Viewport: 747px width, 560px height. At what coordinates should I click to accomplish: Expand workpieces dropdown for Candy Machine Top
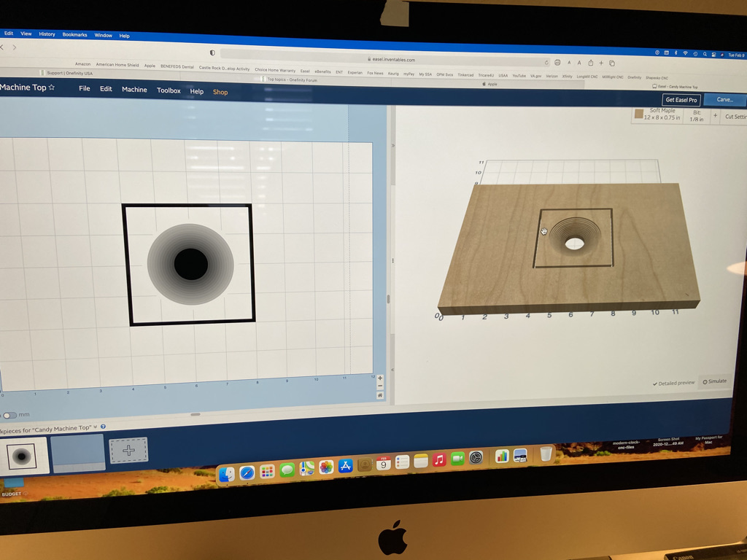click(96, 427)
